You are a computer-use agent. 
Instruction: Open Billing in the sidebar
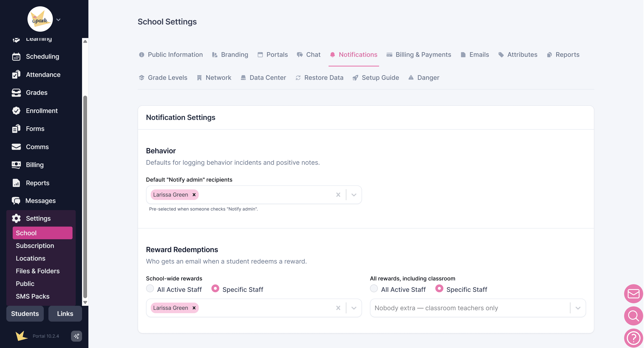pyautogui.click(x=35, y=165)
